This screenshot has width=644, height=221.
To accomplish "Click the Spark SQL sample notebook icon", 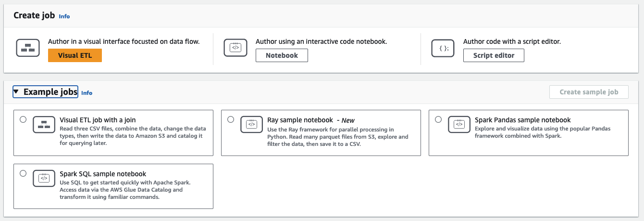I will (x=44, y=179).
